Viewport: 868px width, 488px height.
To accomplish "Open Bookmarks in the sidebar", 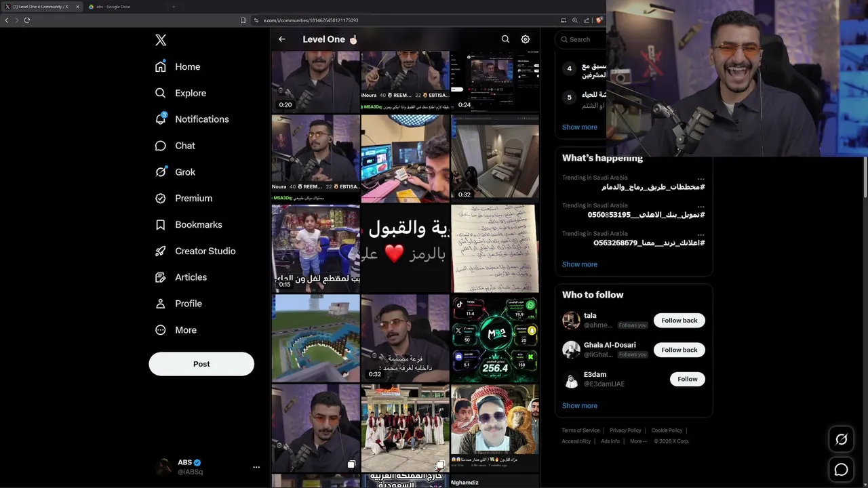I will pos(189,224).
